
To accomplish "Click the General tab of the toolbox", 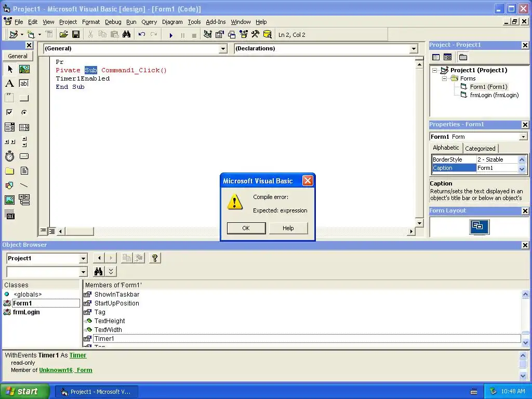I will click(18, 56).
